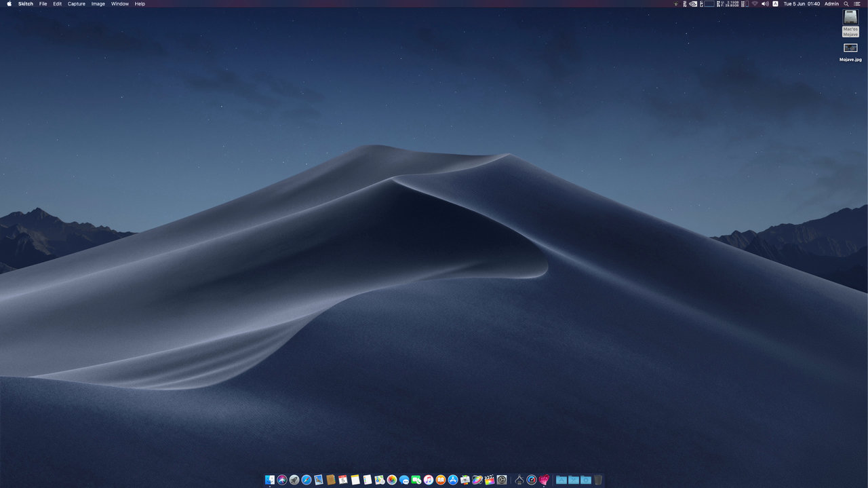Open Messages chat bubble icon
The height and width of the screenshot is (488, 868).
tap(404, 480)
